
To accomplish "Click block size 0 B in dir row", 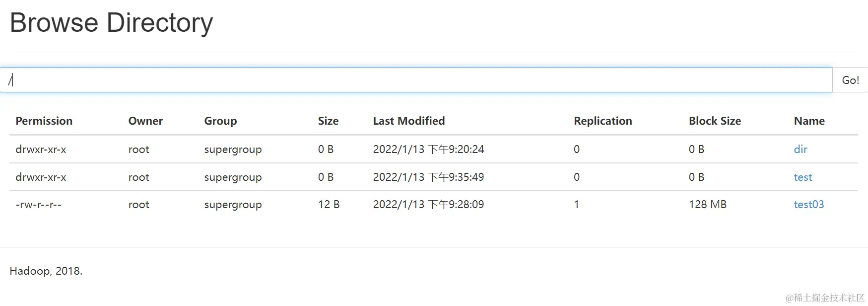I will point(696,149).
